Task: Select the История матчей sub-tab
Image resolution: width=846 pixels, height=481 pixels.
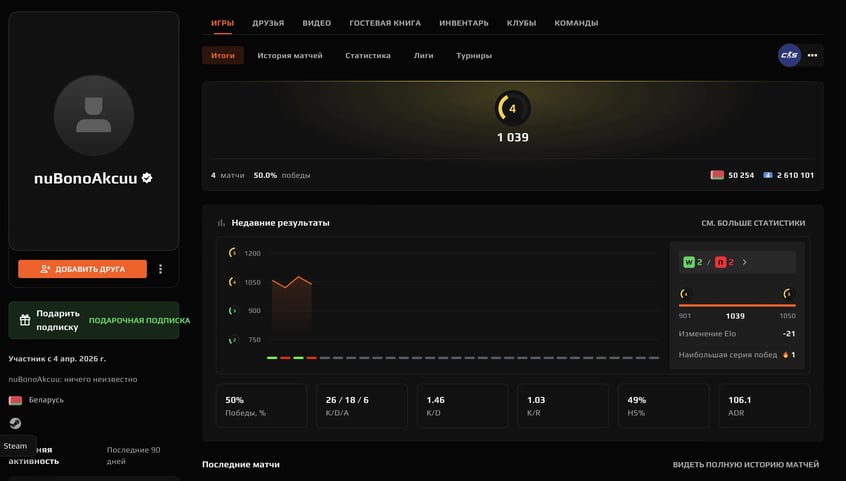Action: coord(290,56)
